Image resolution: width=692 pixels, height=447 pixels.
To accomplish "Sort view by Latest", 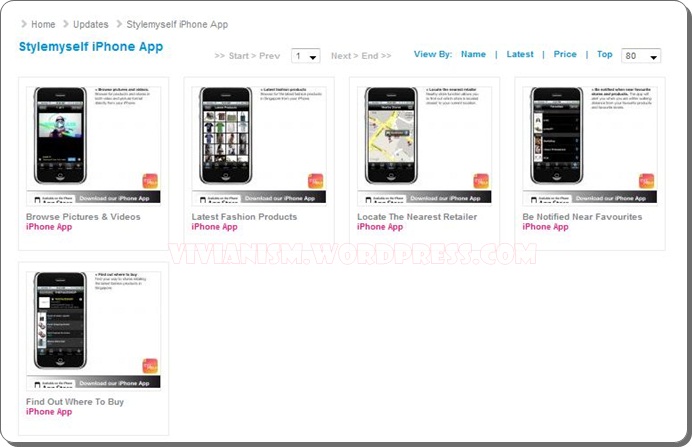I will 520,54.
